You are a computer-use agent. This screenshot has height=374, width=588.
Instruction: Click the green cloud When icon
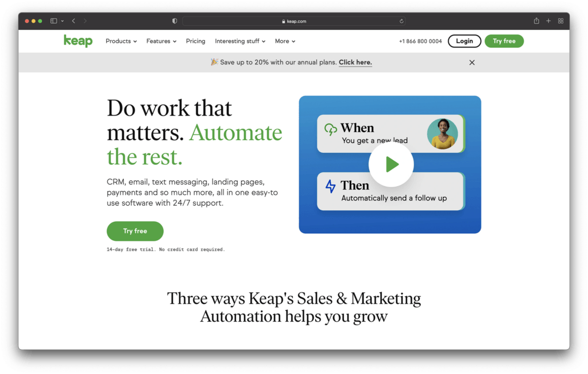click(330, 129)
